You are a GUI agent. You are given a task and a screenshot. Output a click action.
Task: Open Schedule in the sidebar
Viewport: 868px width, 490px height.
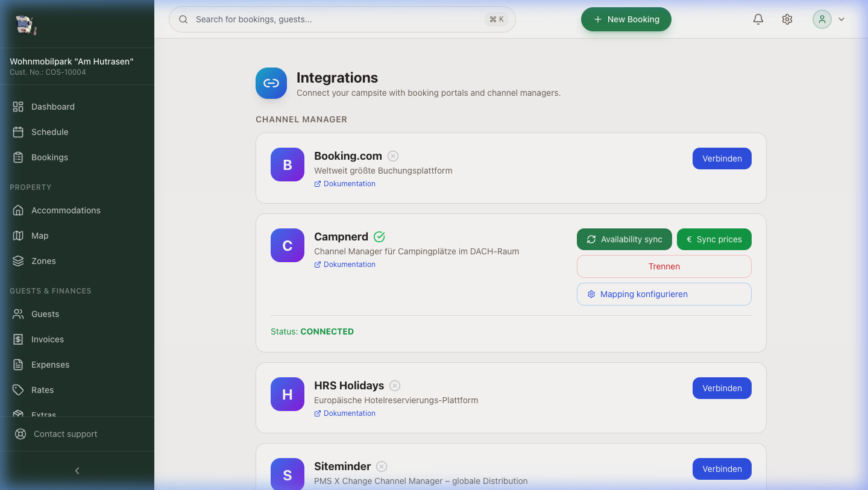pyautogui.click(x=77, y=132)
